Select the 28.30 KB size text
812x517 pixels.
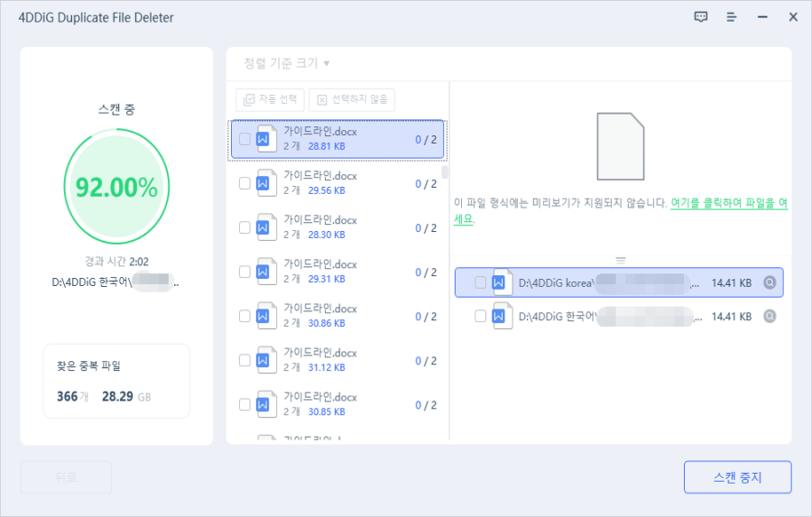click(x=327, y=235)
